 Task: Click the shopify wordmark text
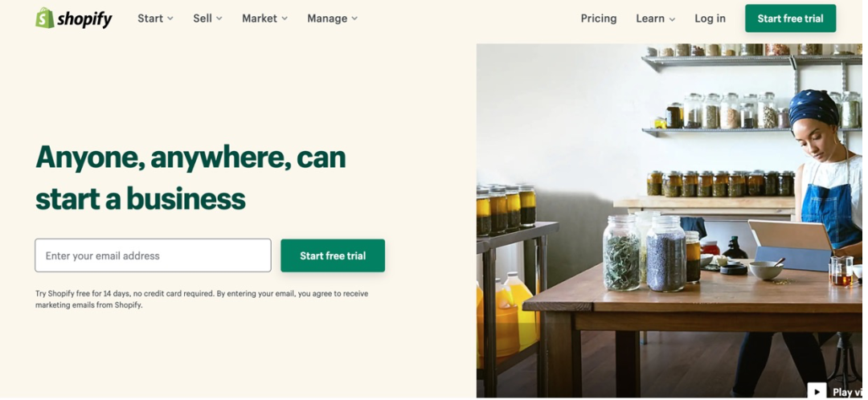pos(84,19)
